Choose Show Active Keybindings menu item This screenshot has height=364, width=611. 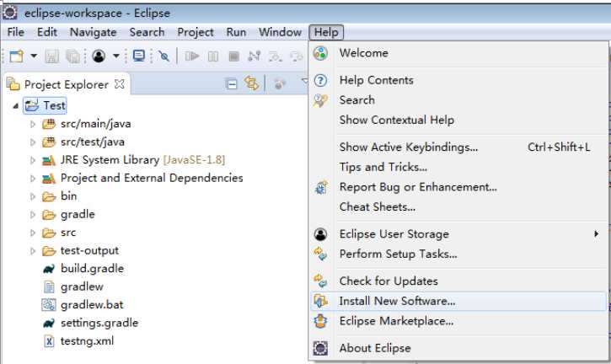(x=458, y=147)
